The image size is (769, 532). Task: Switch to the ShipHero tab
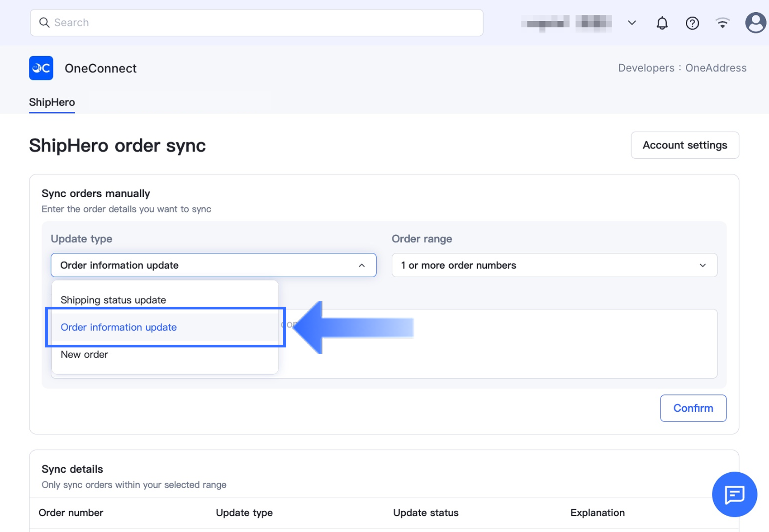pos(52,102)
